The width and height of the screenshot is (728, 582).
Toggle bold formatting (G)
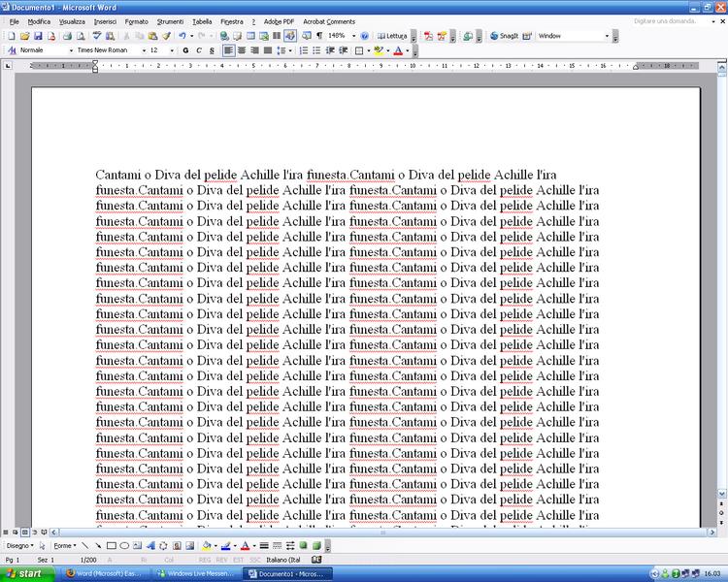click(x=185, y=50)
